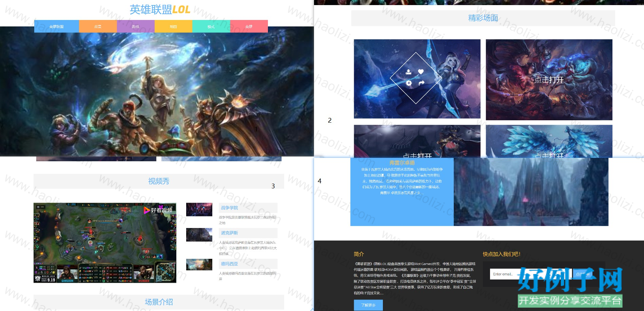Click the download icon on the archer image
Viewport: 644px width, 311px height.
[x=409, y=72]
